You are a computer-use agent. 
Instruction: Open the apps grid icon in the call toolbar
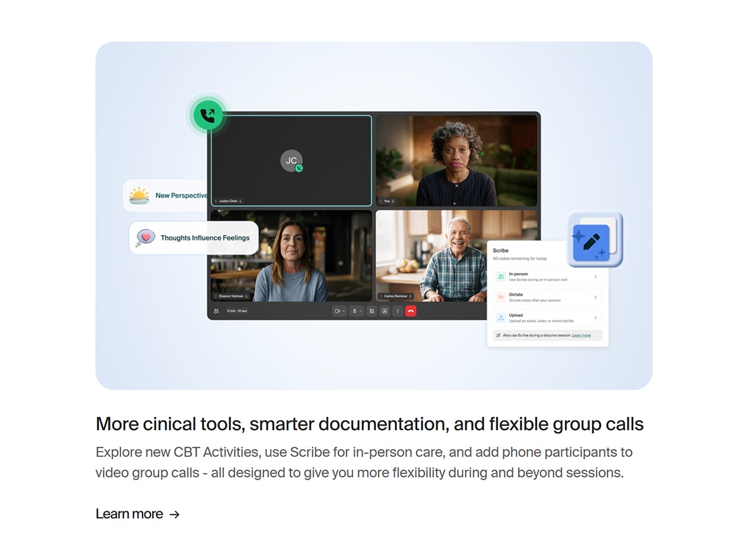pos(371,311)
